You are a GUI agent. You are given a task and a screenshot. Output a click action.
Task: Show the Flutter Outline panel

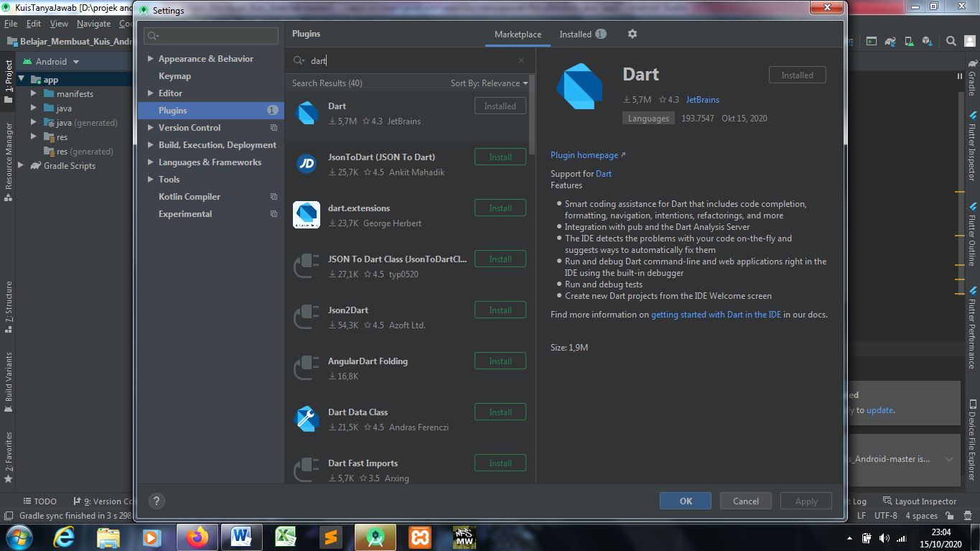click(x=974, y=231)
